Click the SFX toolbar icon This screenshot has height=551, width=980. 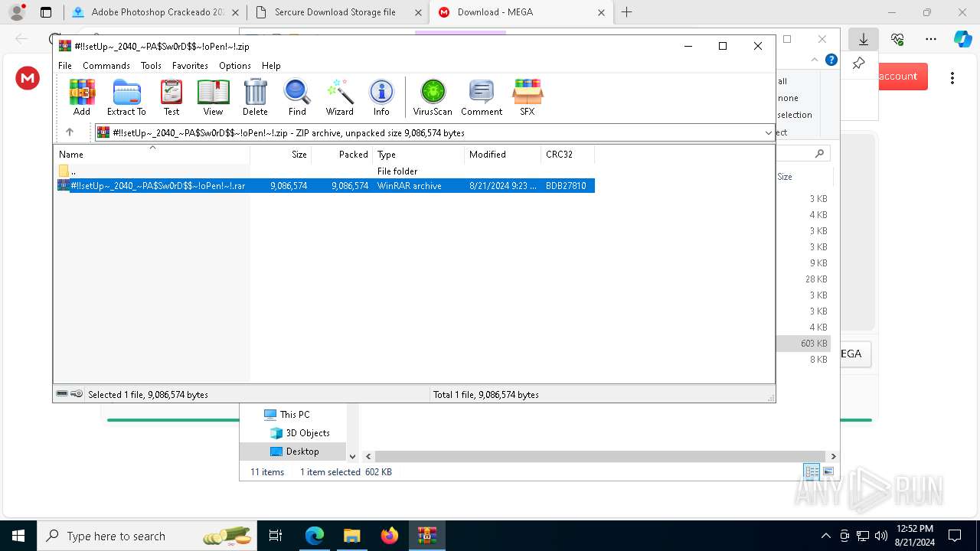[528, 97]
